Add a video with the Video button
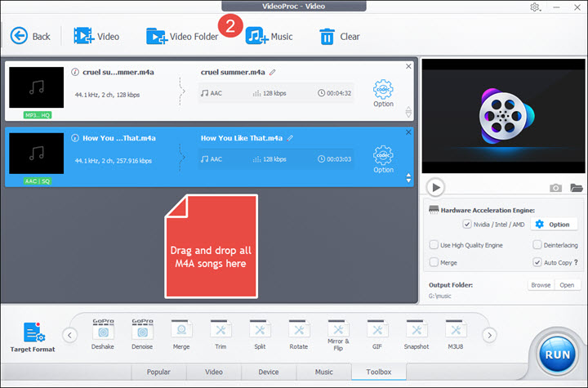588x388 pixels. pyautogui.click(x=96, y=37)
